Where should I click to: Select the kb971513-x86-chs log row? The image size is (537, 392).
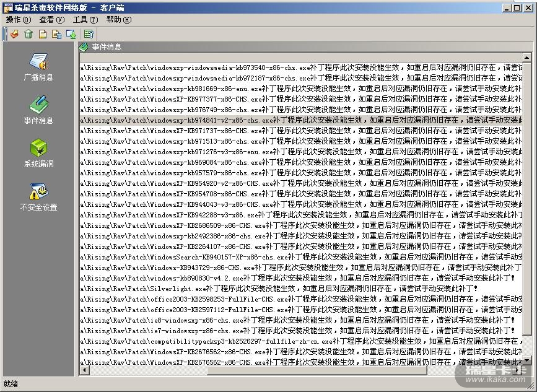[x=301, y=141]
